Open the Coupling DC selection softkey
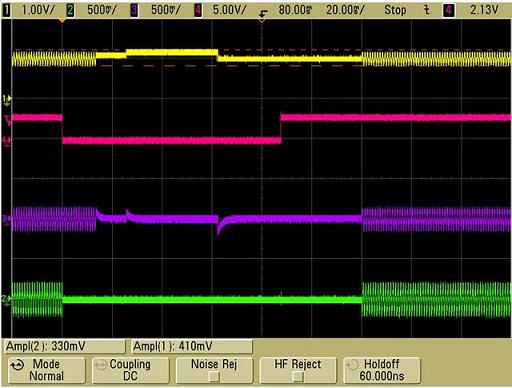This screenshot has width=512, height=388. pos(130,370)
